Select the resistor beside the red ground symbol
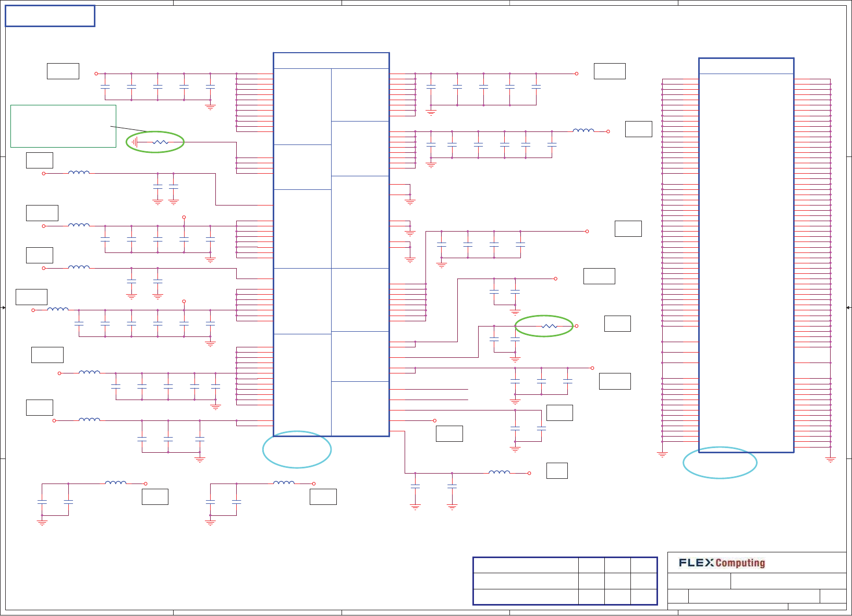The image size is (852, 616). tap(161, 142)
